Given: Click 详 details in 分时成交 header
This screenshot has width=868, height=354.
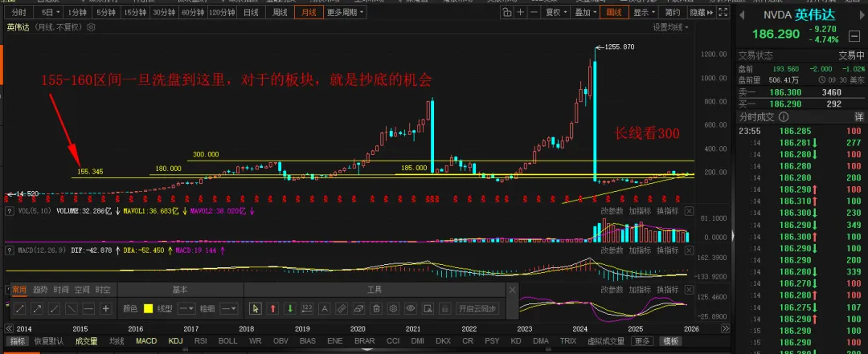Looking at the screenshot, I should coord(858,116).
